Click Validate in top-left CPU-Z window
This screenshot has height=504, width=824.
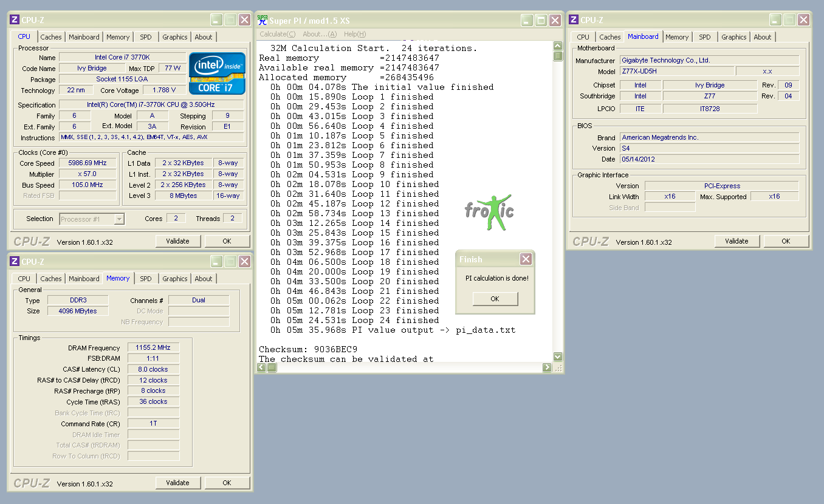tap(177, 241)
